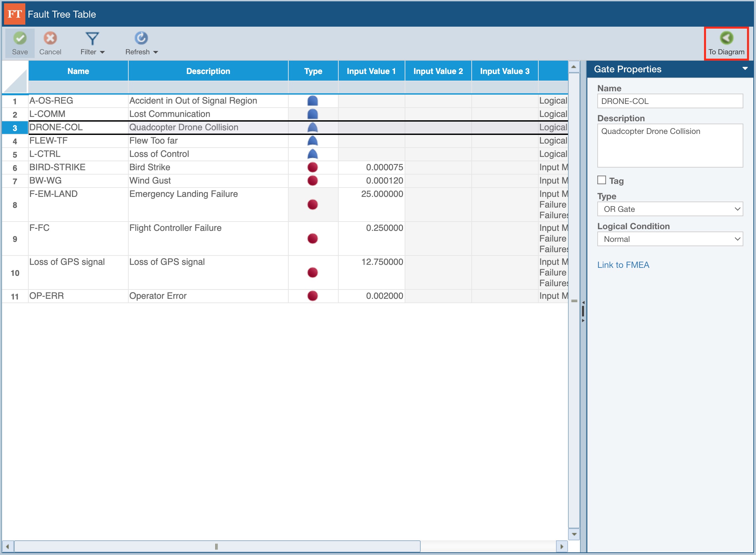Screen dimensions: 756x555
Task: Click the To Diagram green arrow icon
Action: (726, 38)
